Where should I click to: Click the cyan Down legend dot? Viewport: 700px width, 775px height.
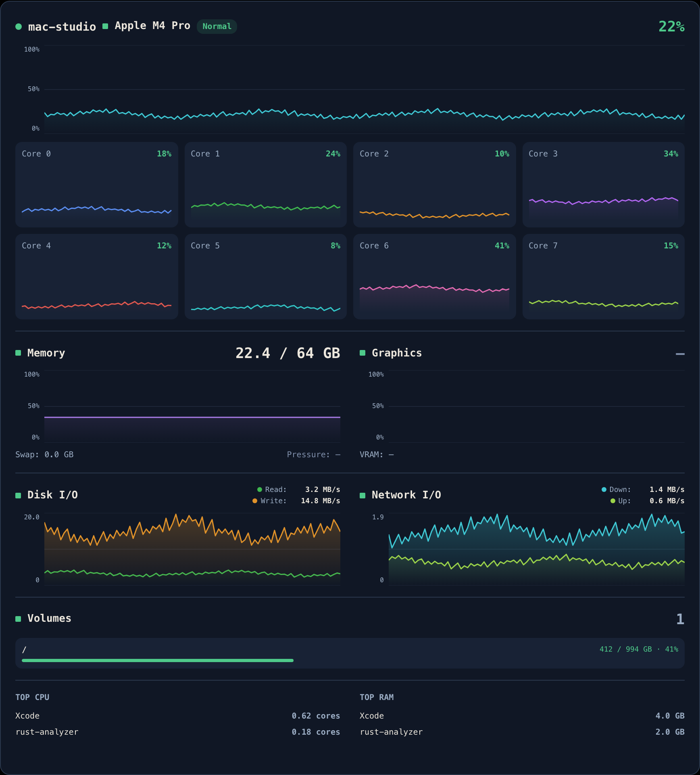[604, 490]
